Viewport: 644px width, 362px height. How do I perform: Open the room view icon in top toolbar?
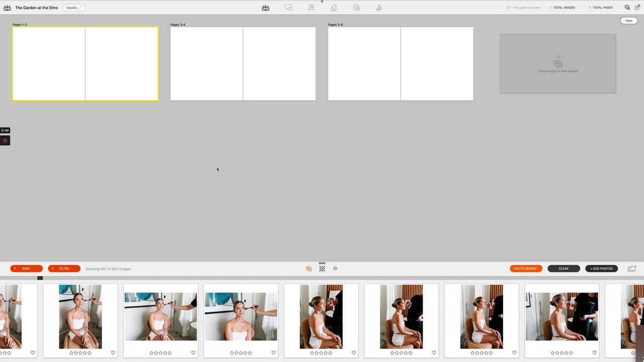pyautogui.click(x=311, y=8)
